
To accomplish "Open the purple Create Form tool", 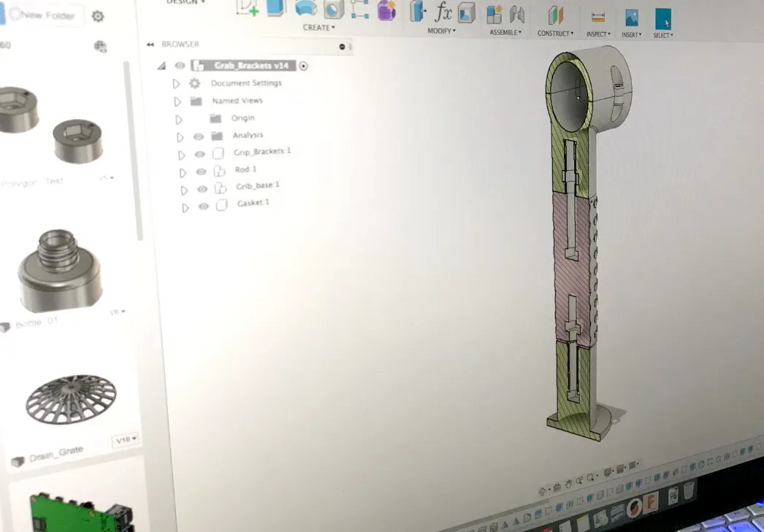I will [386, 11].
